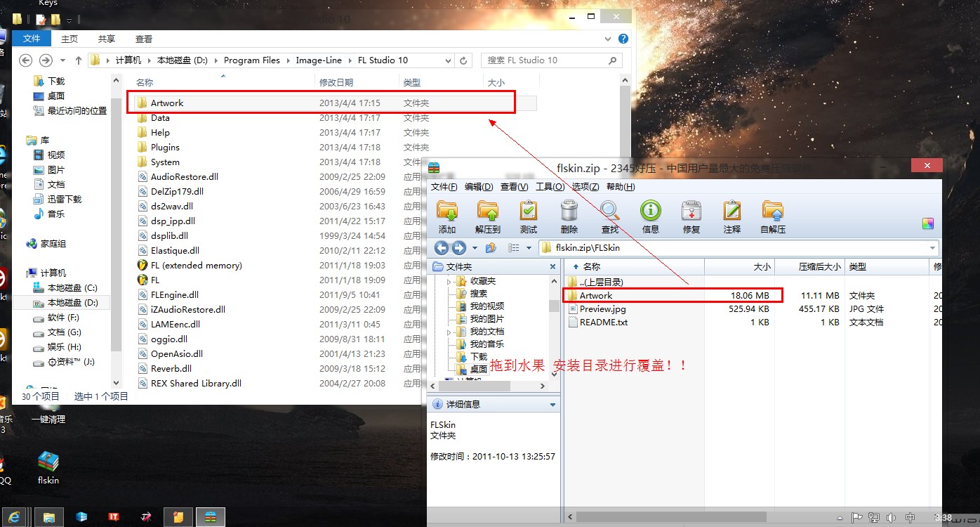980x527 pixels.
Task: Open the archive navigation history dropdown arrow
Action: (475, 248)
